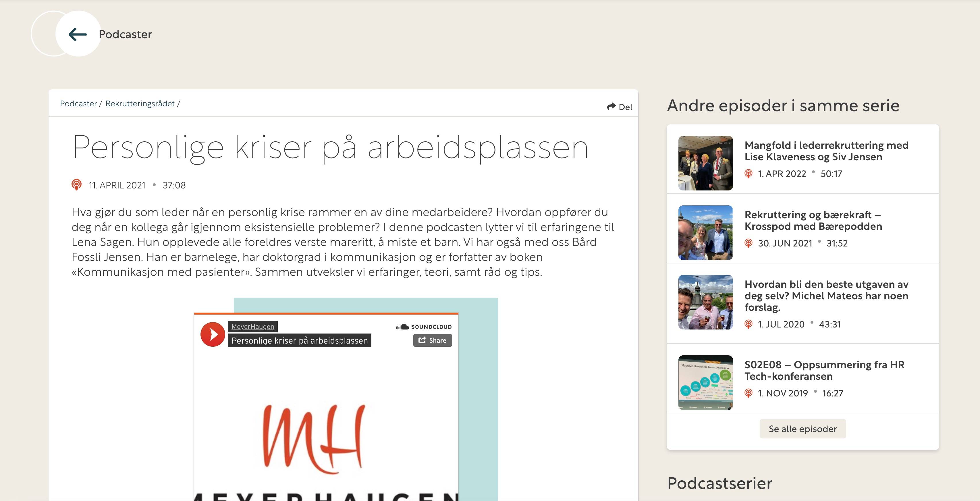Image resolution: width=980 pixels, height=501 pixels.
Task: Click the episode date 11. APRIL 2021
Action: (x=117, y=185)
